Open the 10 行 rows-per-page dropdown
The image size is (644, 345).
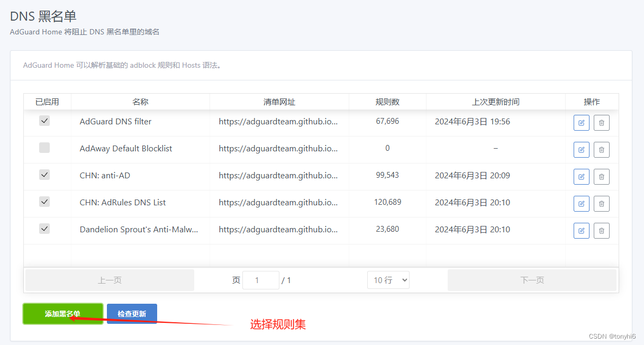click(x=388, y=280)
